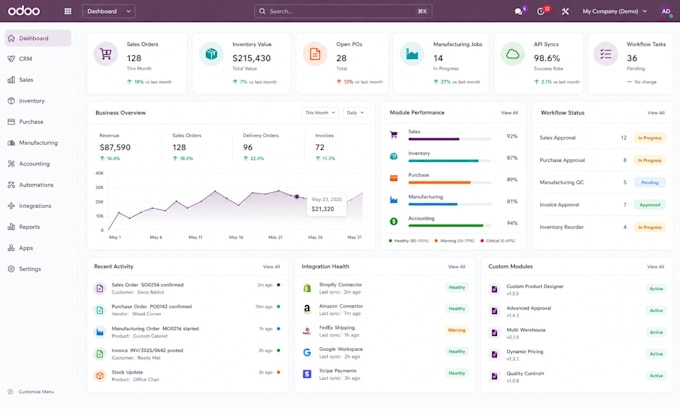Image resolution: width=680 pixels, height=409 pixels.
Task: Click the Sales performance progress bar
Action: [449, 139]
